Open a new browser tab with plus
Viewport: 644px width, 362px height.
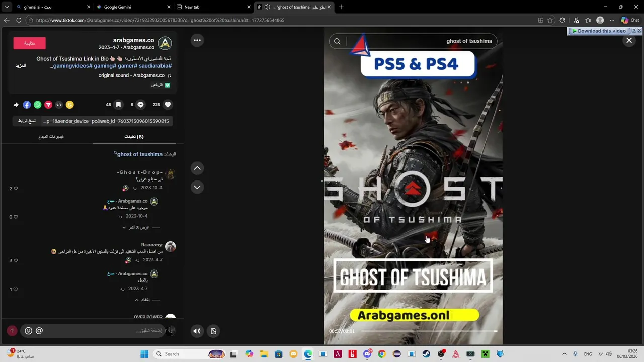(x=341, y=7)
